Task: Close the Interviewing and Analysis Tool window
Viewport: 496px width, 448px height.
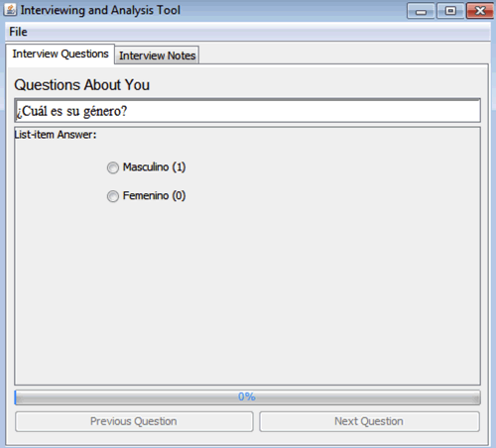Action: point(480,11)
